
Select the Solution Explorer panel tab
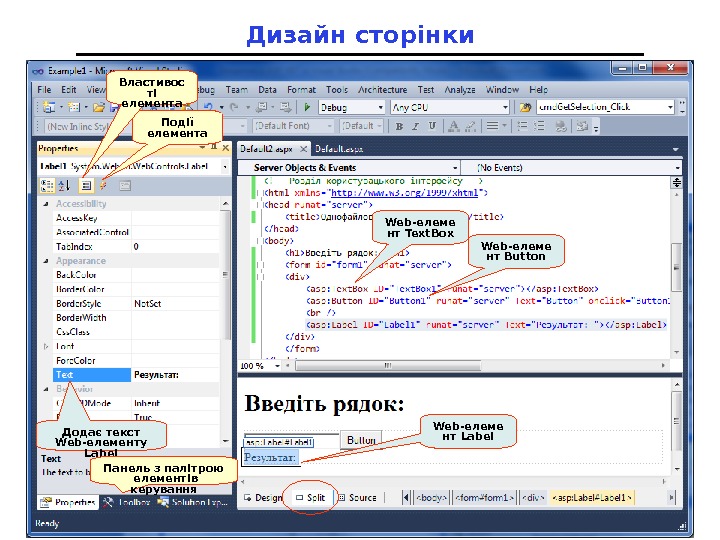point(192,502)
